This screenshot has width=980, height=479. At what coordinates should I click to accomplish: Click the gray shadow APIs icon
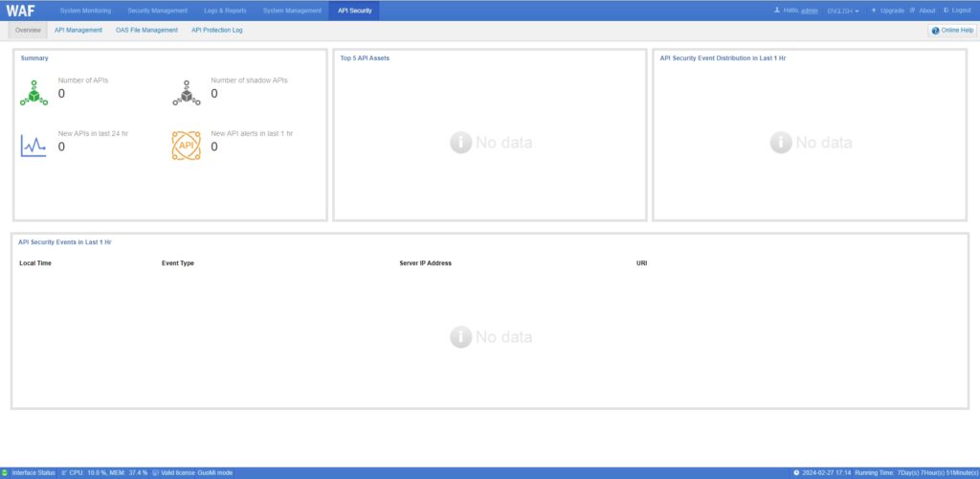187,93
